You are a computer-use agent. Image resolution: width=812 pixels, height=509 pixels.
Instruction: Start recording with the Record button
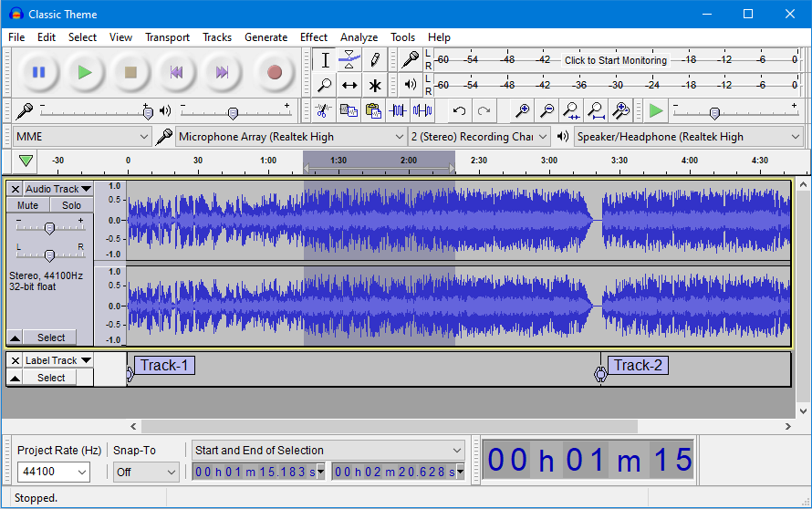pyautogui.click(x=275, y=72)
